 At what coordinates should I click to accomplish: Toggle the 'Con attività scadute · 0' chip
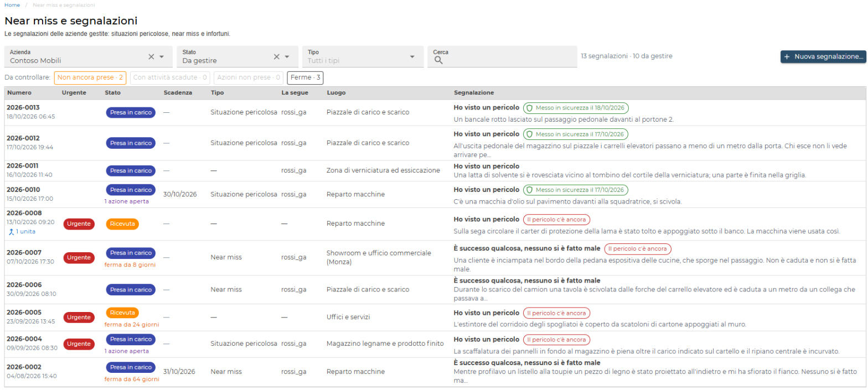(170, 77)
